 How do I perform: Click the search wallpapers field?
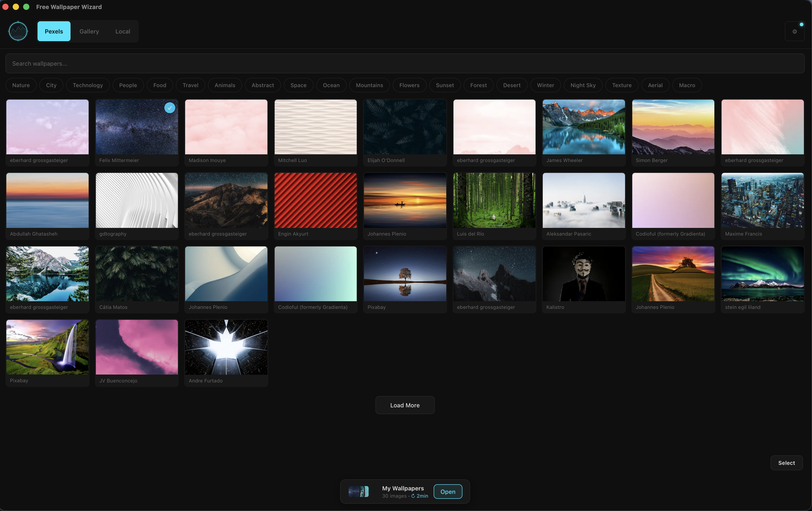tap(405, 63)
